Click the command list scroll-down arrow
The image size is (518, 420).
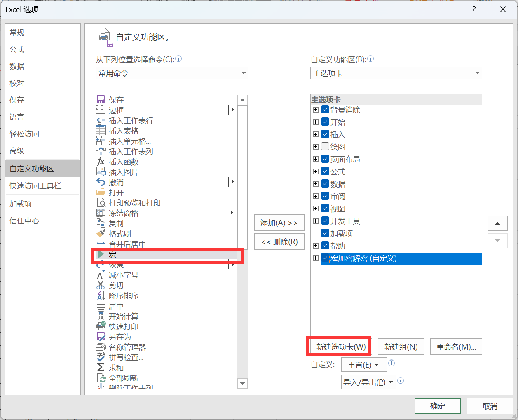click(x=243, y=384)
